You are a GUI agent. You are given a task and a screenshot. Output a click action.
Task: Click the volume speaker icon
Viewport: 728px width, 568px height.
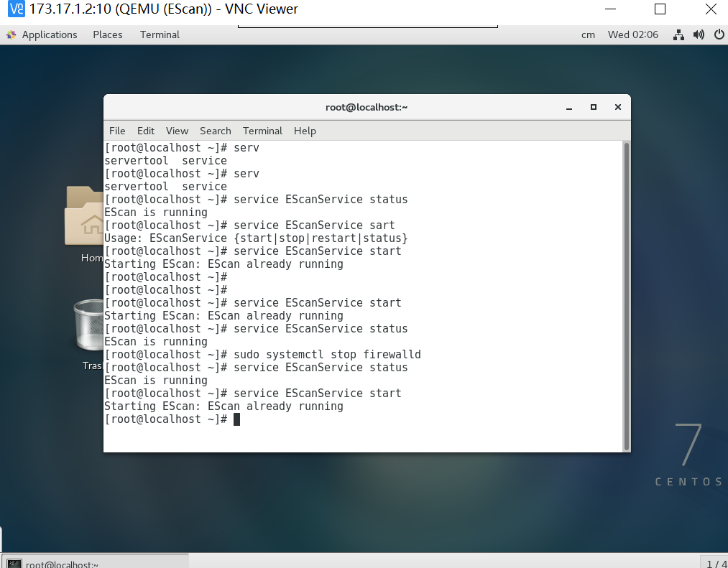tap(699, 34)
